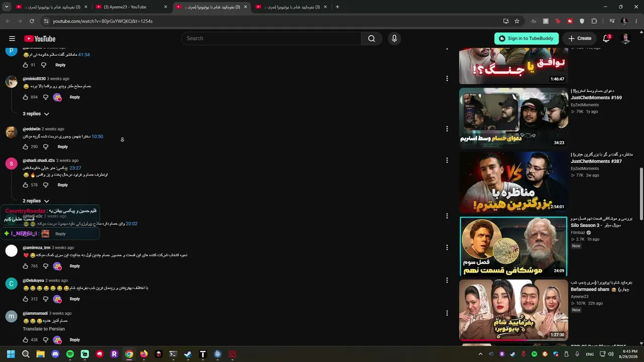Go to the YouTube home logo
Screen dimensions: 644x362
40,39
